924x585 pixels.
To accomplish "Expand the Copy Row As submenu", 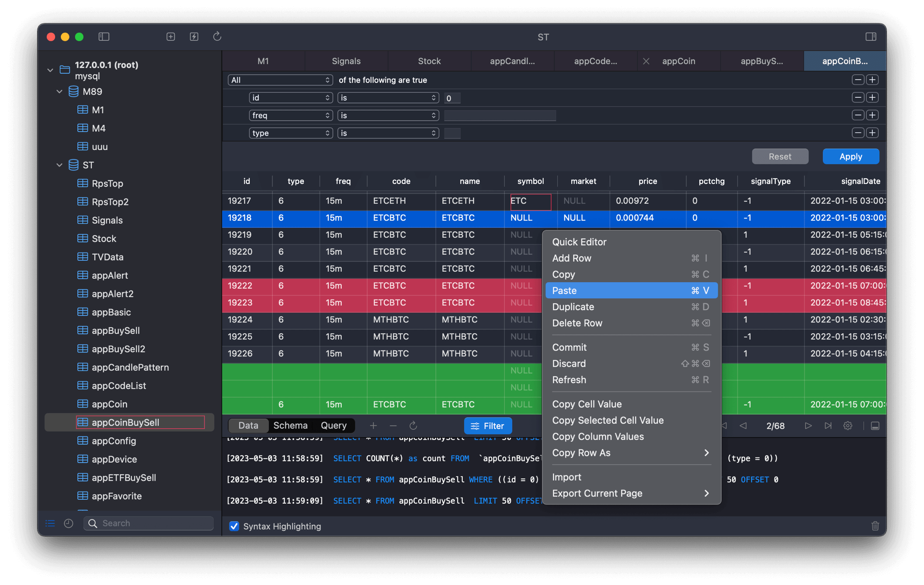I will [631, 453].
